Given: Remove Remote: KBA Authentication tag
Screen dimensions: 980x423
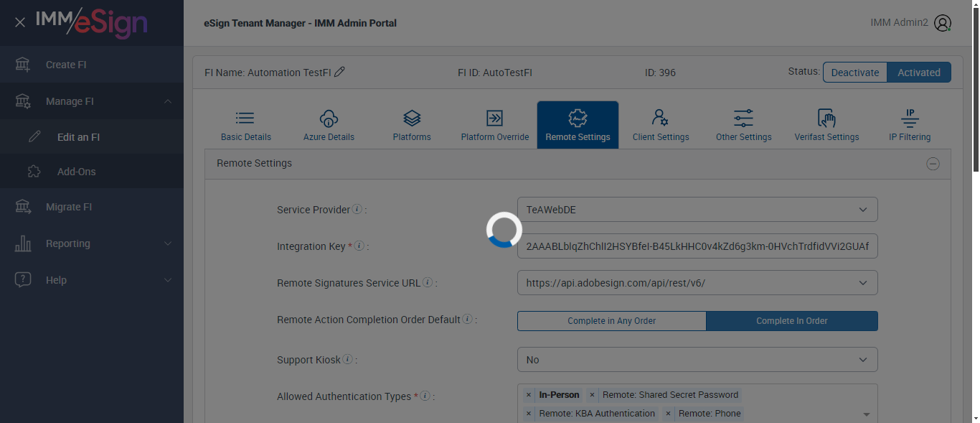Looking at the screenshot, I should pos(529,414).
